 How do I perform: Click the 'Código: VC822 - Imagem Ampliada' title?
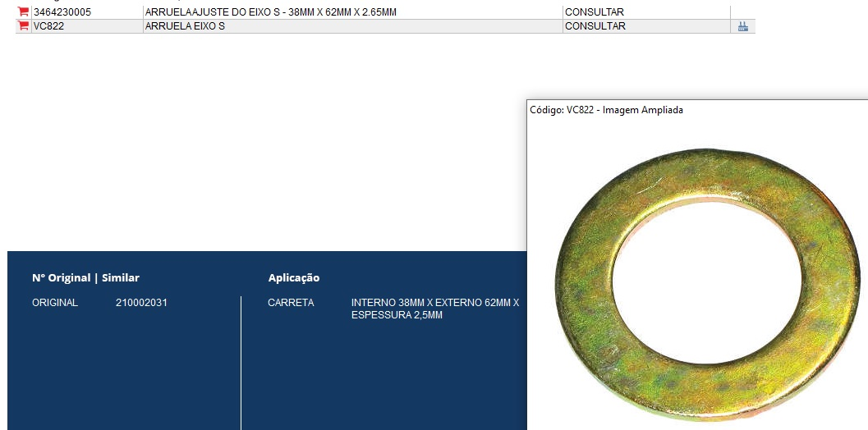606,110
